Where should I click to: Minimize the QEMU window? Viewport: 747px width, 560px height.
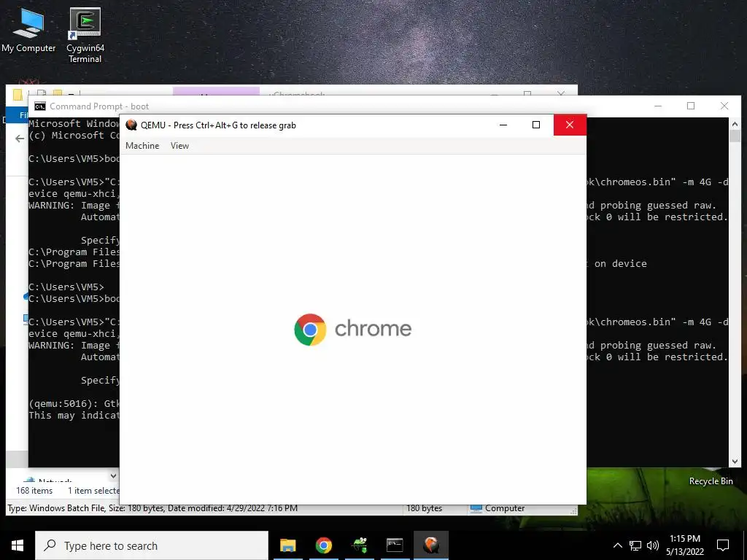(503, 125)
